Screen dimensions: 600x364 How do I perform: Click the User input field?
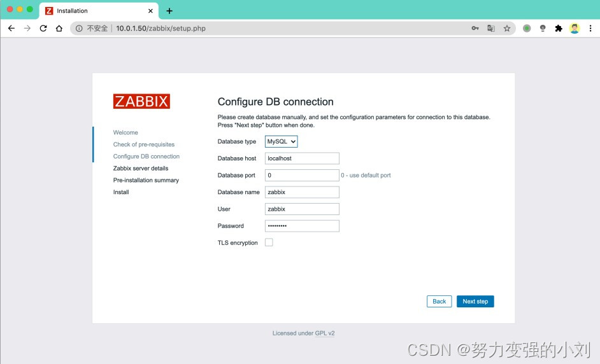302,209
